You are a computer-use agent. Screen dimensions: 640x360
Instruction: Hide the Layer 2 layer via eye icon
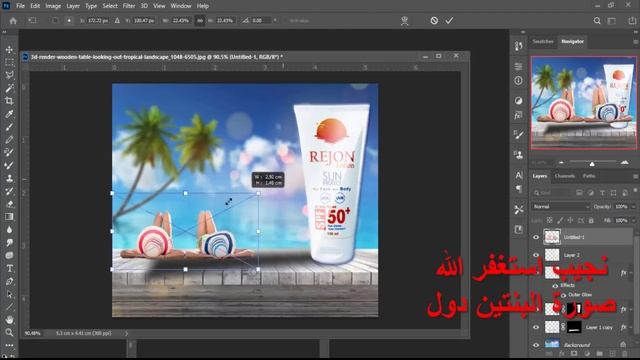pos(536,255)
